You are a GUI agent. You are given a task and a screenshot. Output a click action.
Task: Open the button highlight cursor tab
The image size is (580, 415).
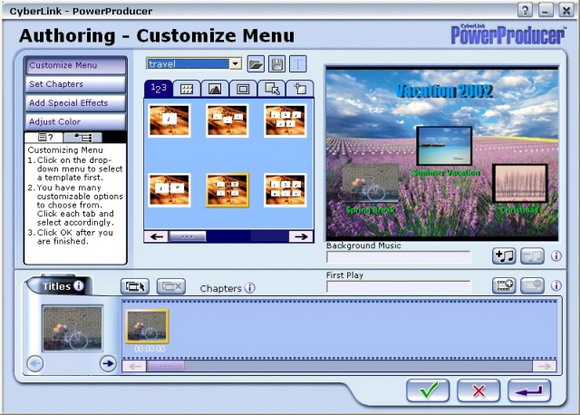point(272,89)
